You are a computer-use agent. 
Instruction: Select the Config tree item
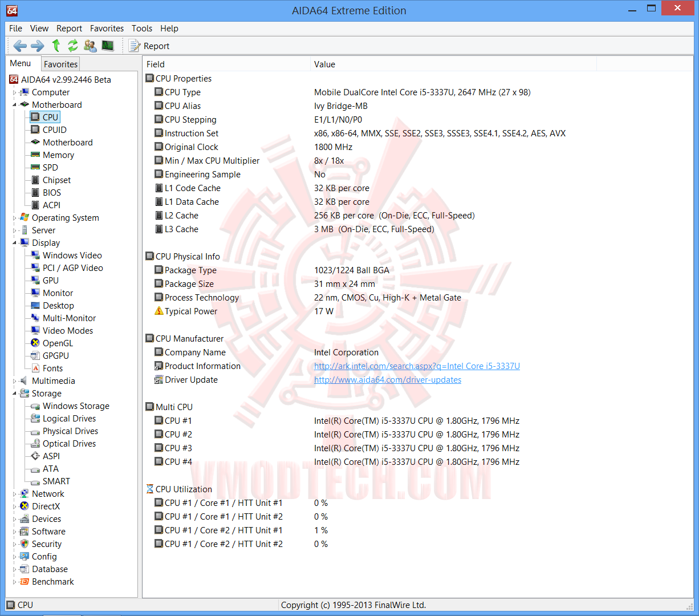tap(44, 557)
